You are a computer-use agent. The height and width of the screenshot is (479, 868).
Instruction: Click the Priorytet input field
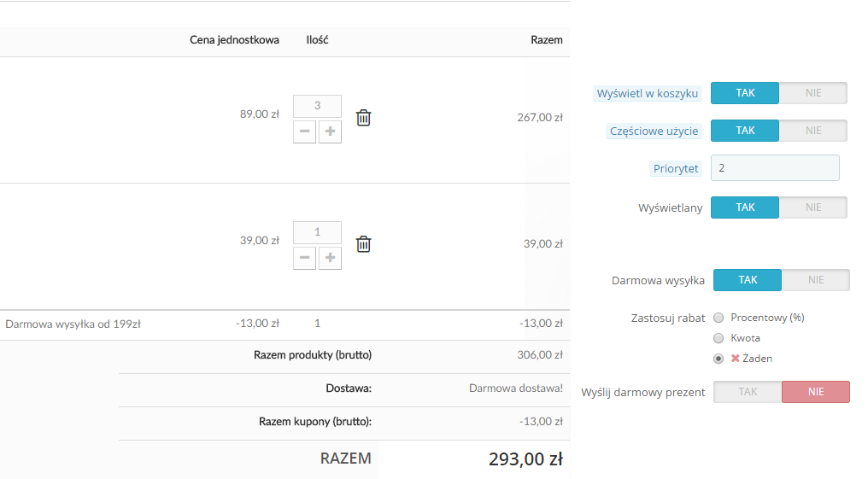(775, 168)
